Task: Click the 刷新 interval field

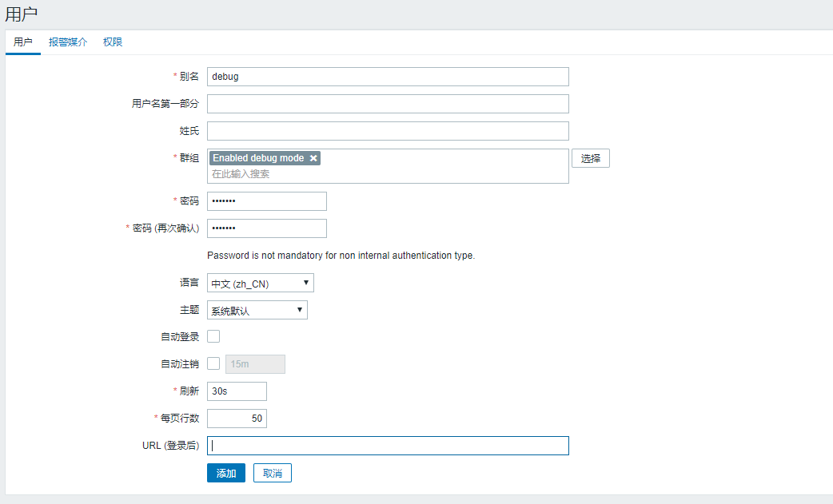Action: coord(236,391)
